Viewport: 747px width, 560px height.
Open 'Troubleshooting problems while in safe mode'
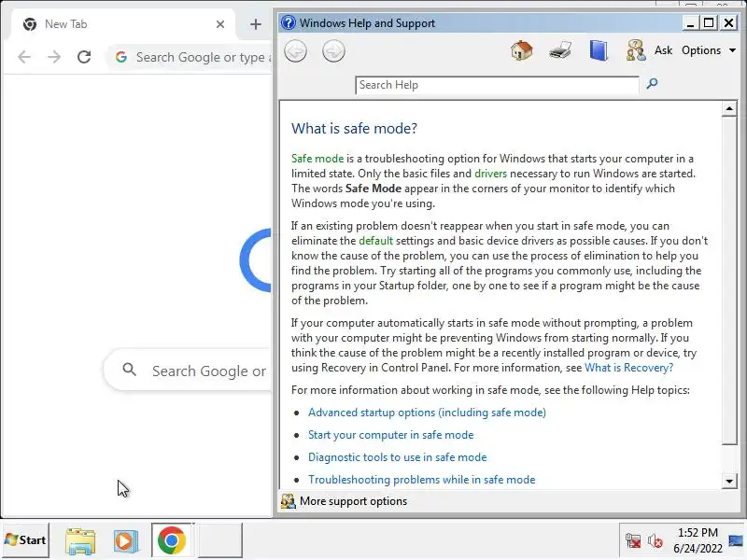pyautogui.click(x=422, y=480)
